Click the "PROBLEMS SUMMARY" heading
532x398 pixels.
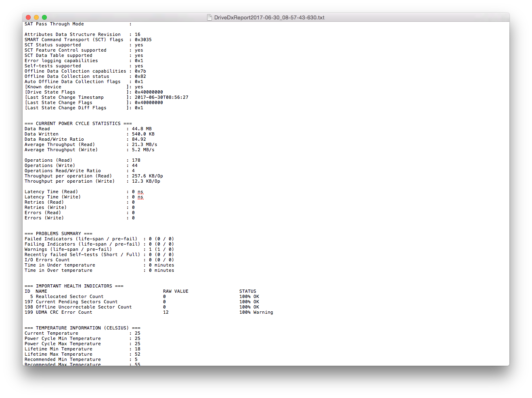point(59,234)
